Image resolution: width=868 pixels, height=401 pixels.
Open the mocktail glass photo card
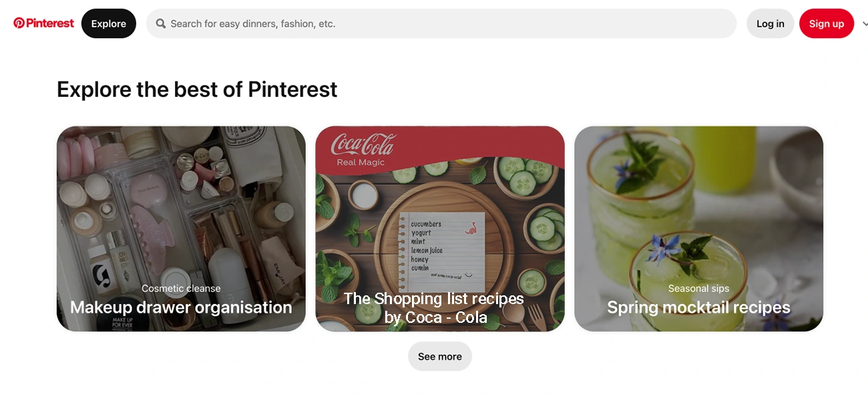click(x=698, y=229)
